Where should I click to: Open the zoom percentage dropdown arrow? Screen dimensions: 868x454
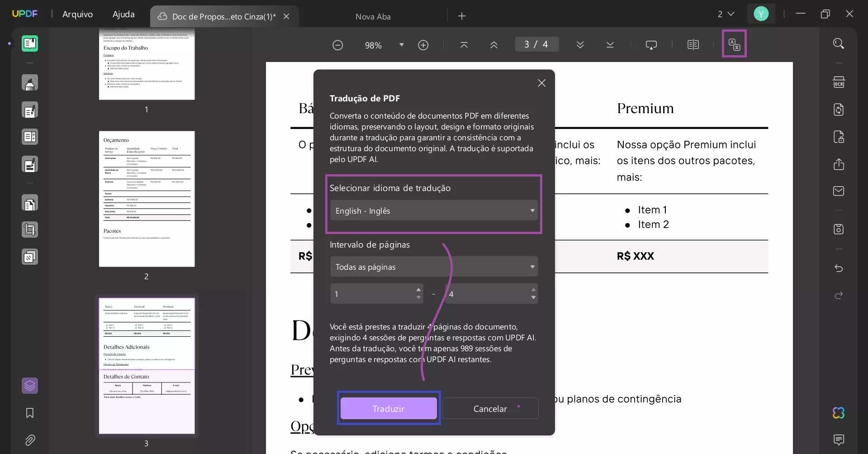(x=402, y=45)
